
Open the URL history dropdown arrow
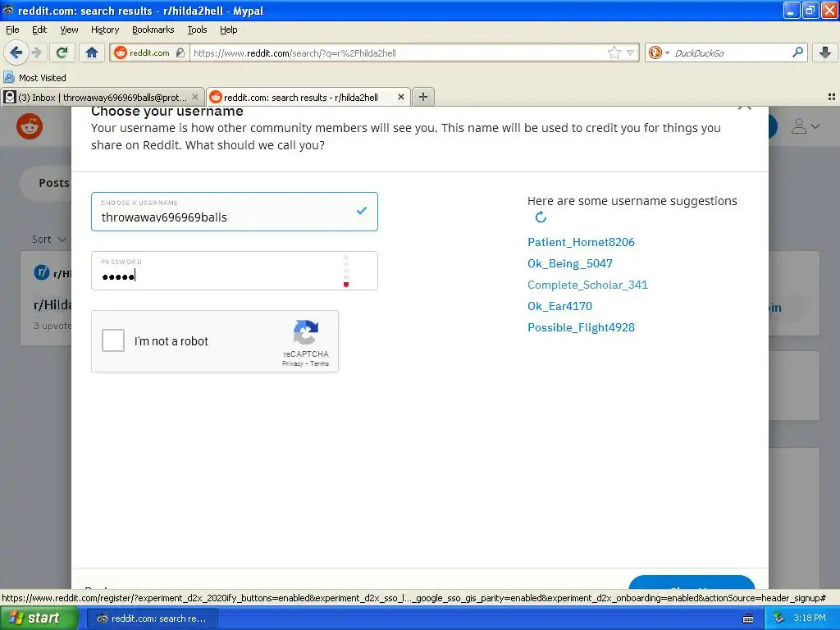tap(631, 52)
